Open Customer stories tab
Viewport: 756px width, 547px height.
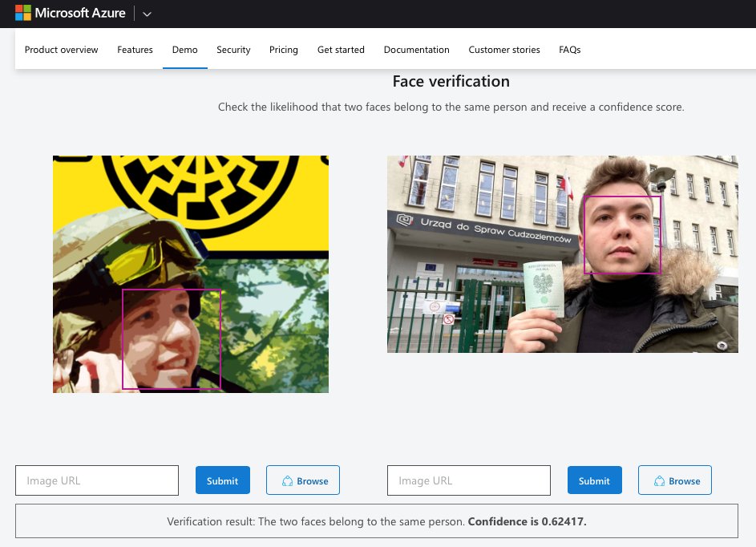click(504, 50)
